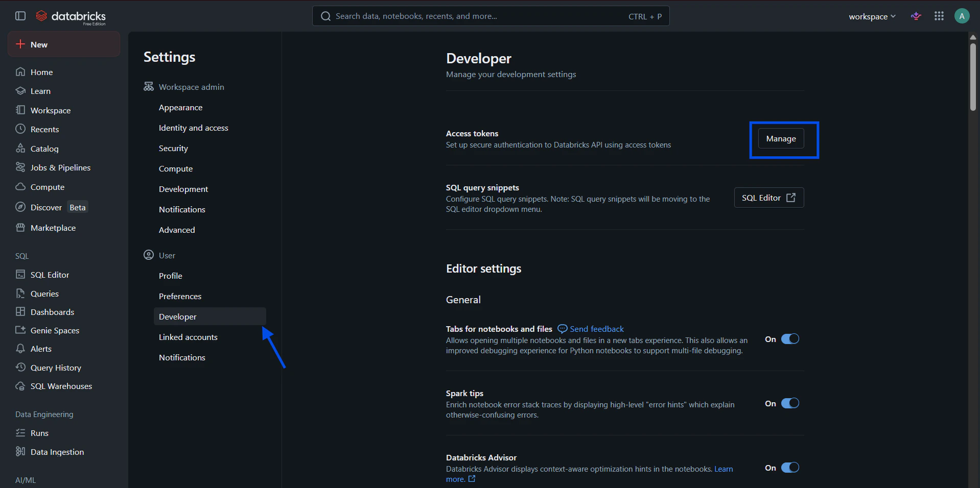The height and width of the screenshot is (488, 980).
Task: Click Manage for Access tokens
Action: point(781,139)
